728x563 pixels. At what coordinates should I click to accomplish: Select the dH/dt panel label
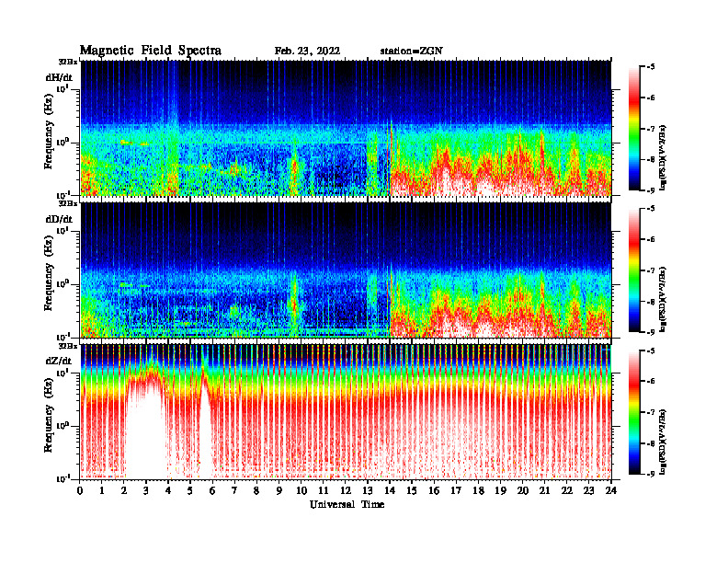(x=59, y=77)
